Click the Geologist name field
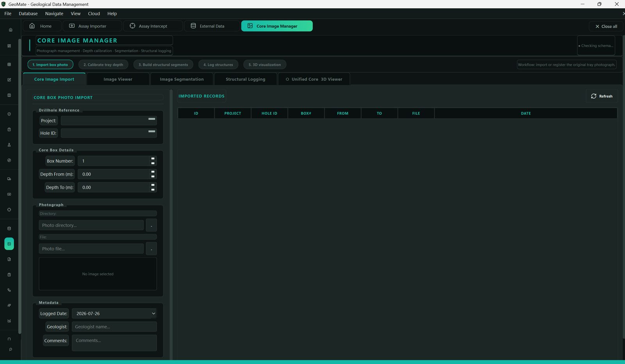625x364 pixels. (x=114, y=327)
